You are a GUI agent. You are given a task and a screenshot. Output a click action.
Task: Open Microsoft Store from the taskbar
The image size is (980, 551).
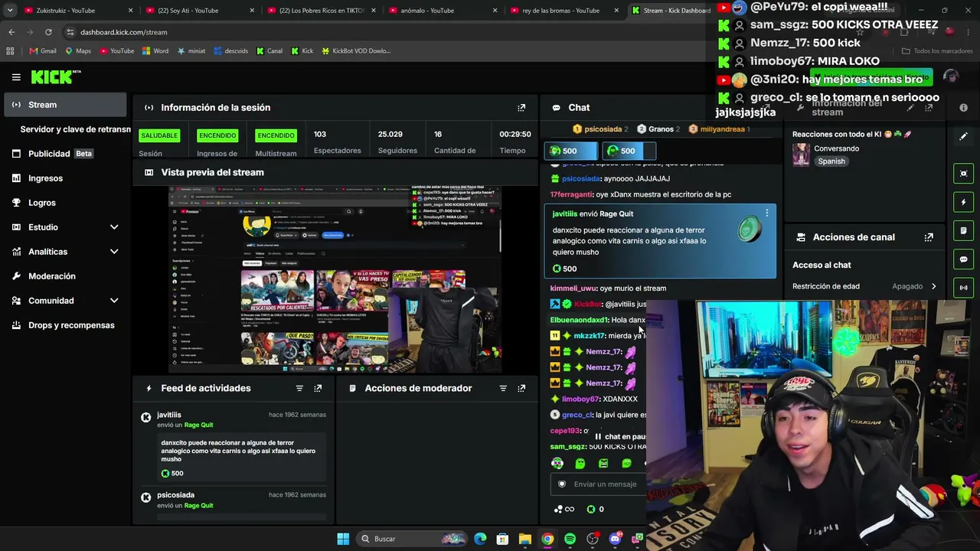pos(502,539)
